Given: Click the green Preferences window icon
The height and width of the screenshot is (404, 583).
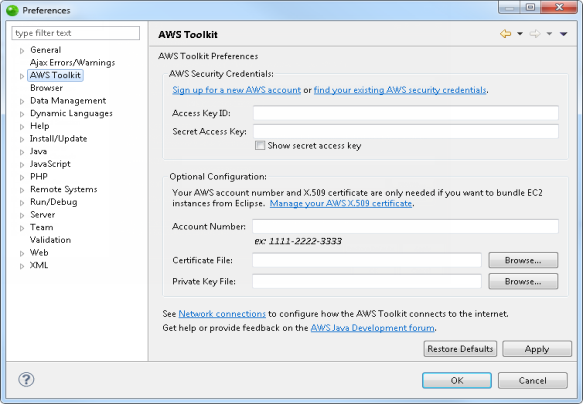Looking at the screenshot, I should coord(12,10).
